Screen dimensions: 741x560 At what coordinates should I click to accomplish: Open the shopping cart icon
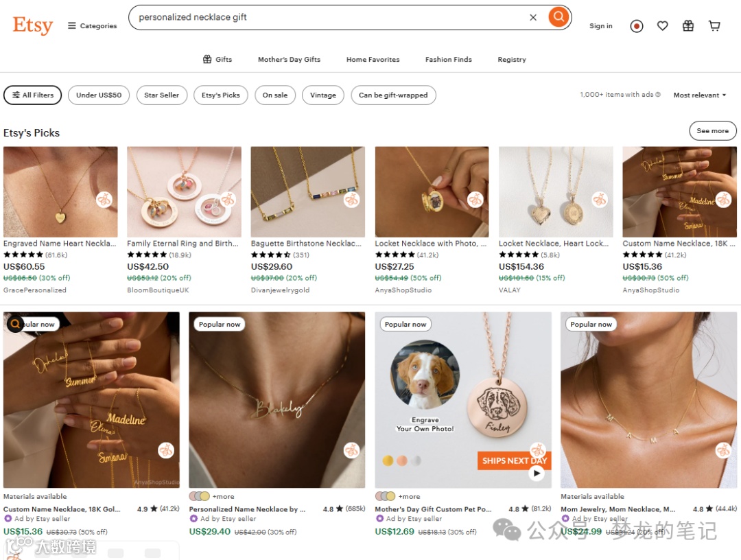click(x=714, y=26)
